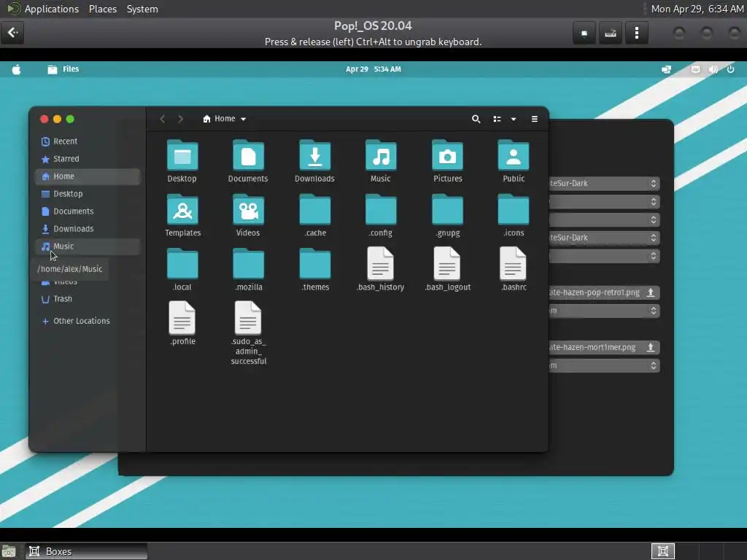Click the guest power icon
Viewport: 747px width, 560px height.
pos(730,69)
